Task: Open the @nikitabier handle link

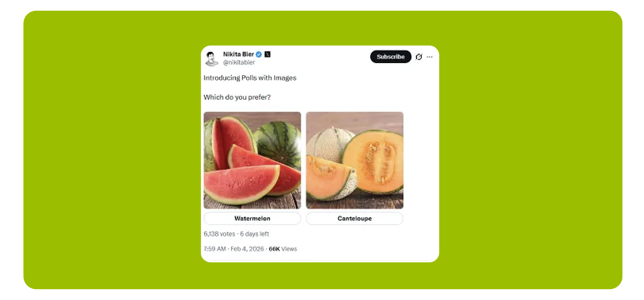Action: pos(239,63)
